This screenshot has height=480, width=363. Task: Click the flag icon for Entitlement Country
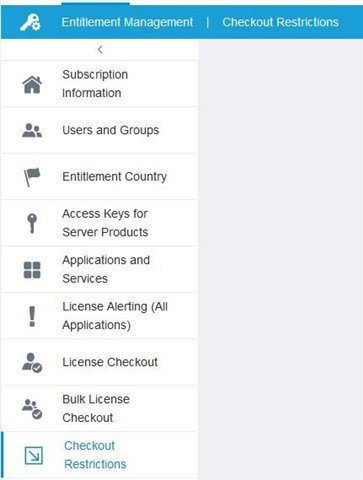32,177
